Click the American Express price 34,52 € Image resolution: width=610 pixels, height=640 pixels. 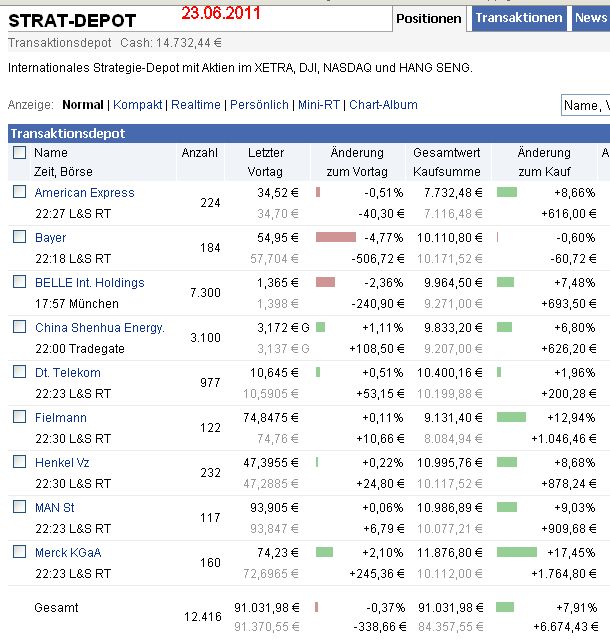[278, 193]
